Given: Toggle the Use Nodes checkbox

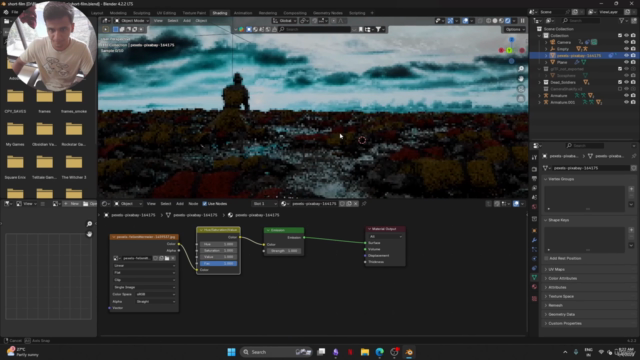Looking at the screenshot, I should coord(205,203).
